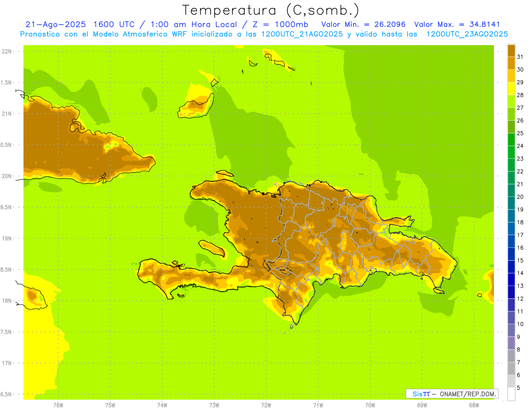Click the "68W" longitude axis label

(474, 405)
